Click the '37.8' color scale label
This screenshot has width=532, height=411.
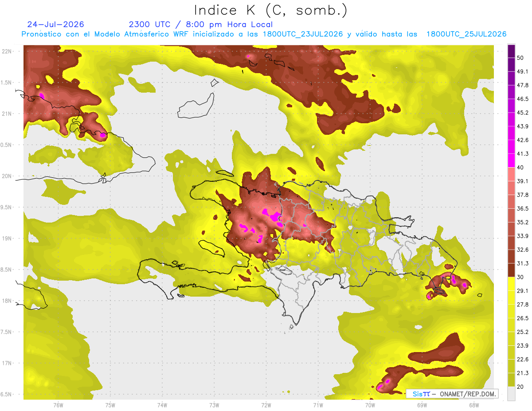(x=523, y=195)
